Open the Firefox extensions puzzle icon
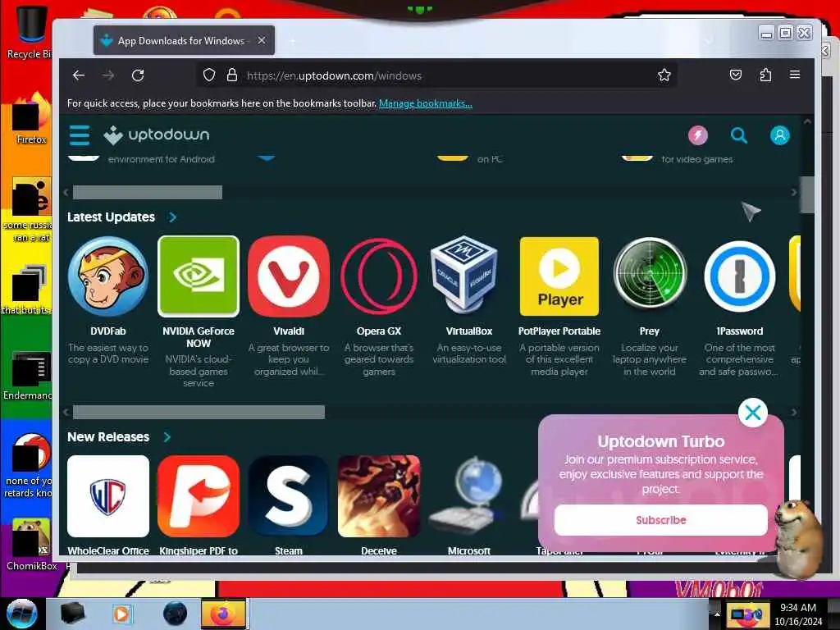The image size is (840, 630). click(x=765, y=75)
